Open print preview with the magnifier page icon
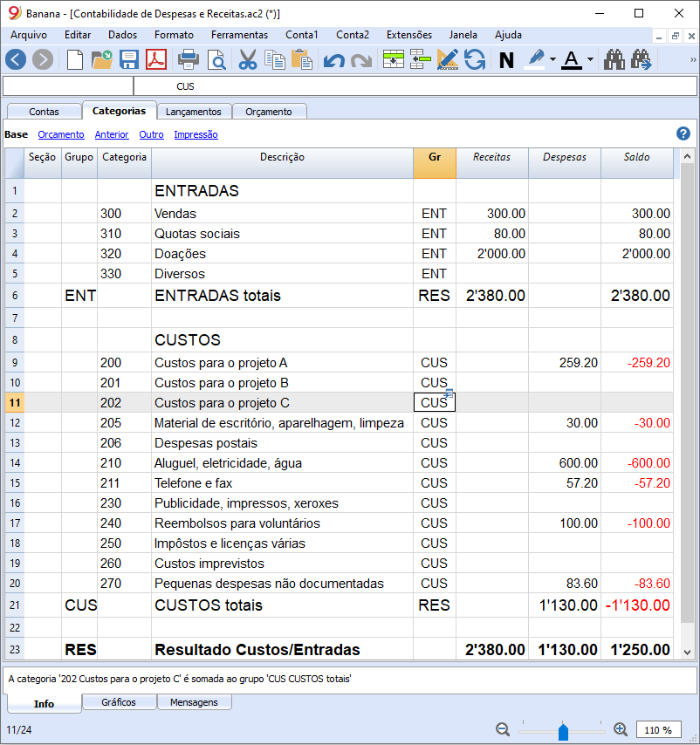The width and height of the screenshot is (700, 745). 216,60
